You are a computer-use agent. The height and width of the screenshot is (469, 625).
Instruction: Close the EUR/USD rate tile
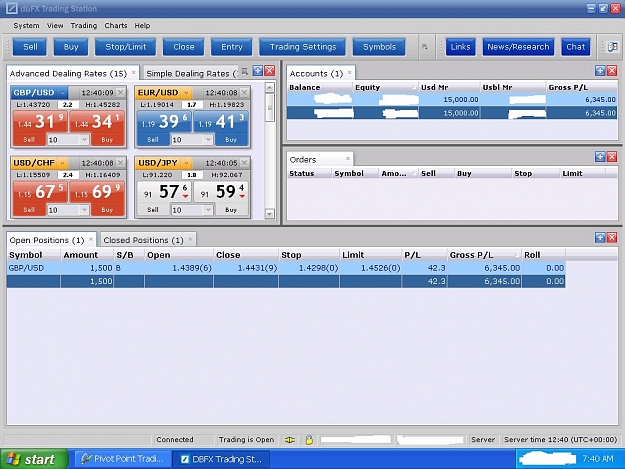(245, 93)
